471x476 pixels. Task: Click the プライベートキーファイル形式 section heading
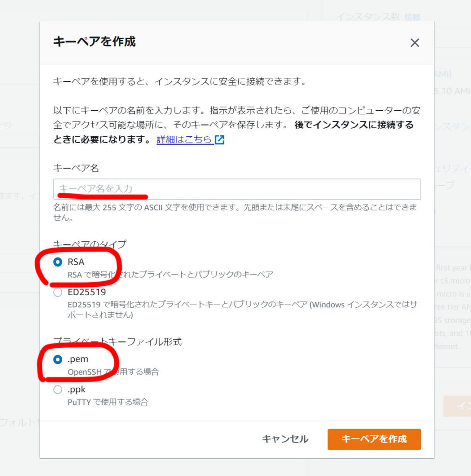117,342
